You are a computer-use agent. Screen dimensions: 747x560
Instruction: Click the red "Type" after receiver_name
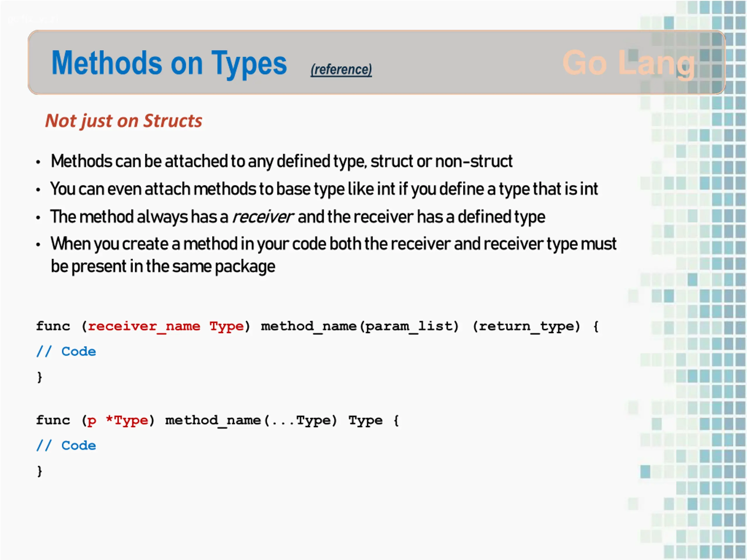click(x=227, y=326)
